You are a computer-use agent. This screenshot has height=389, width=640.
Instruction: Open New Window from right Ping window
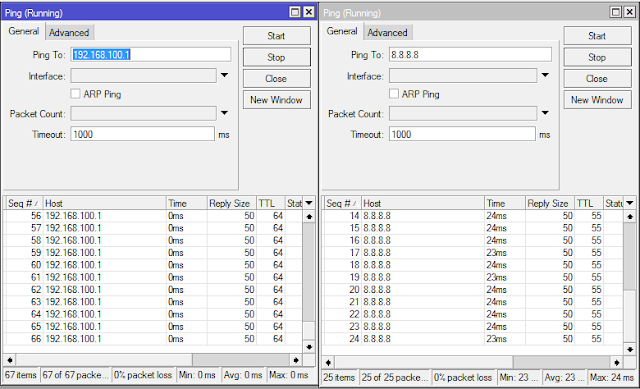(x=597, y=100)
